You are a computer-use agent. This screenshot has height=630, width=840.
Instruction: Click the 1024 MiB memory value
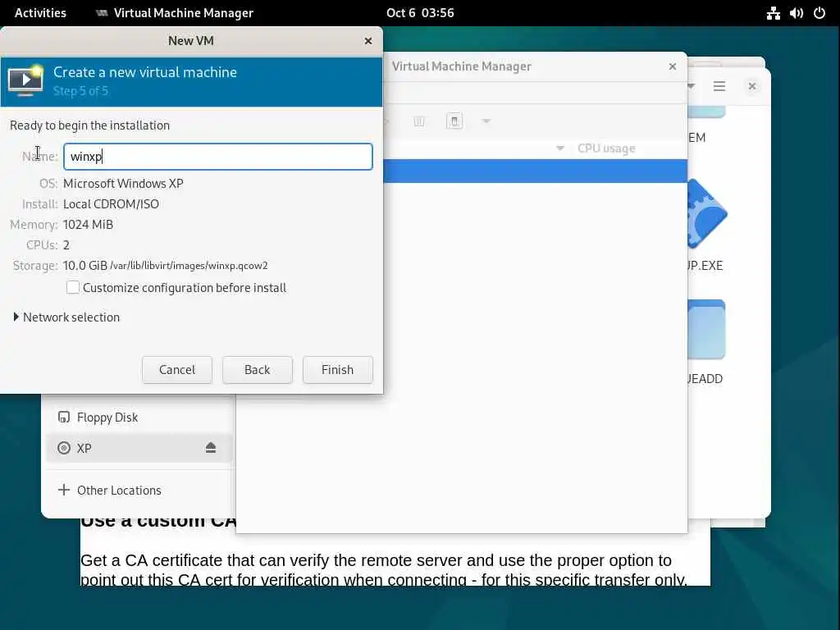[88, 225]
